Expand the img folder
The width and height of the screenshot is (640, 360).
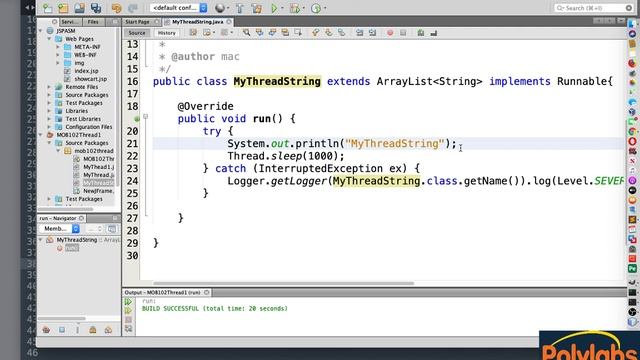click(58, 63)
